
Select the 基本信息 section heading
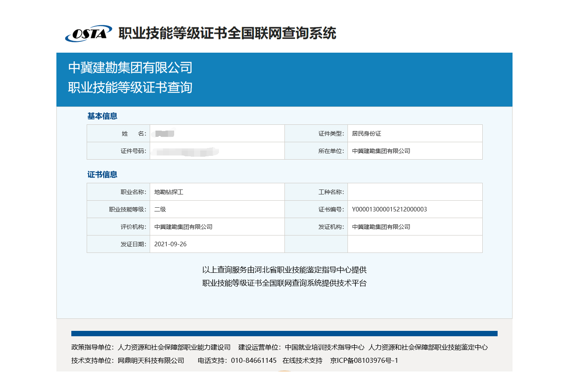coord(102,116)
